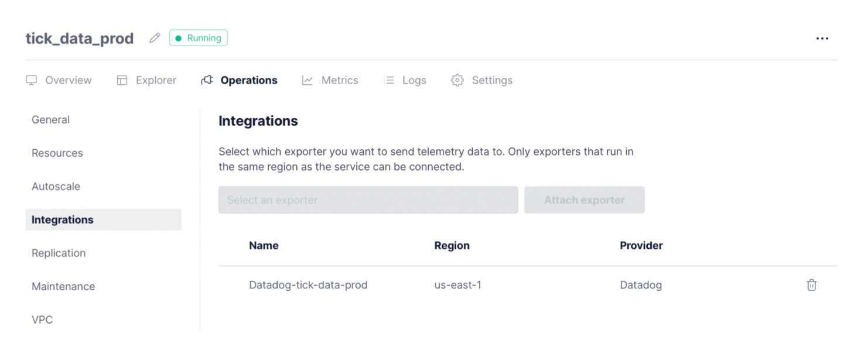Click the Running status badge
Image resolution: width=868 pixels, height=364 pixels.
[x=198, y=38]
